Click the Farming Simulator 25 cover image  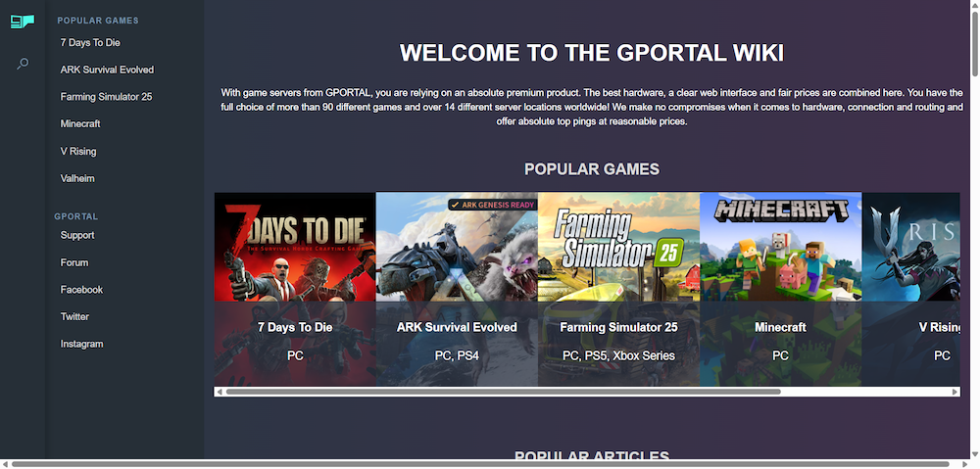[618, 247]
